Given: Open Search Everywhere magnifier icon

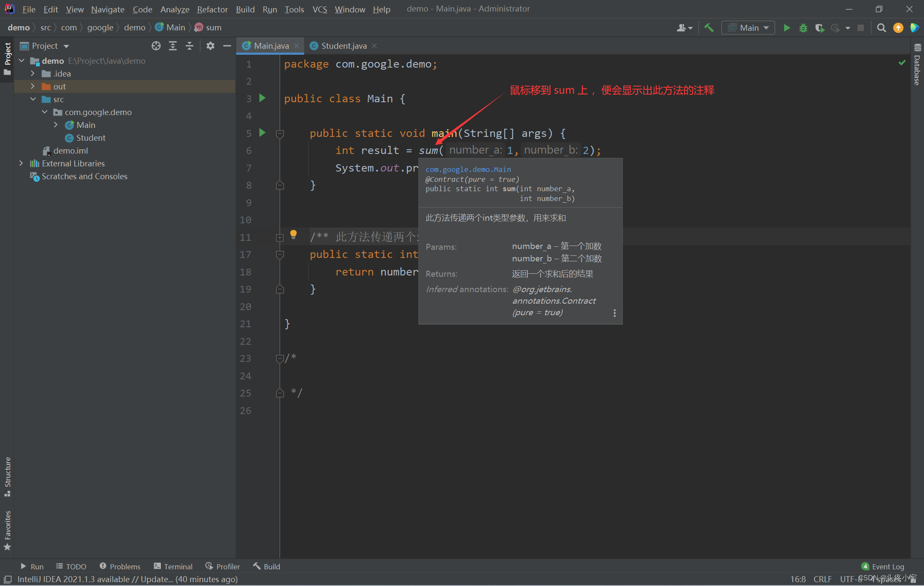Looking at the screenshot, I should pos(881,28).
